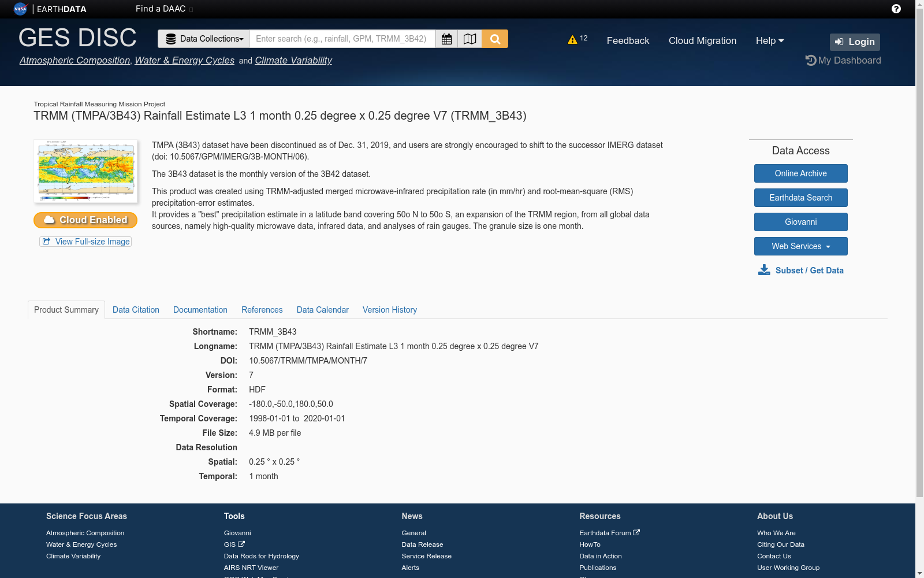Image resolution: width=924 pixels, height=578 pixels.
Task: Expand the Data Collections dropdown
Action: 204,39
